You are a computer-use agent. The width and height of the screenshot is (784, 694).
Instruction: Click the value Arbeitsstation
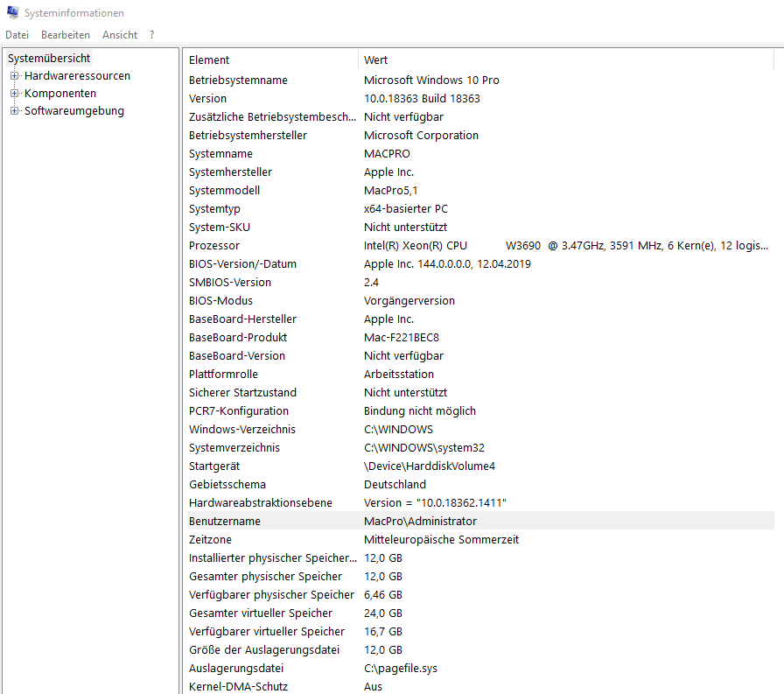(399, 375)
